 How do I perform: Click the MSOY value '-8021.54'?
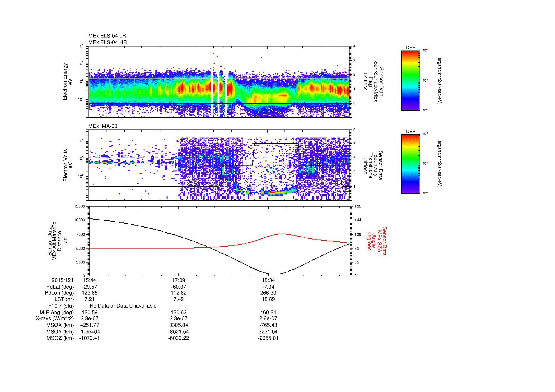pyautogui.click(x=178, y=332)
